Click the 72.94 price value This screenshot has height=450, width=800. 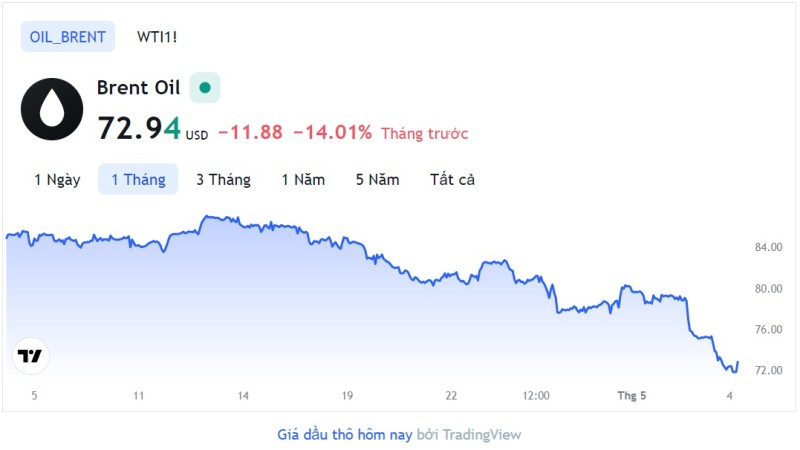click(x=139, y=128)
